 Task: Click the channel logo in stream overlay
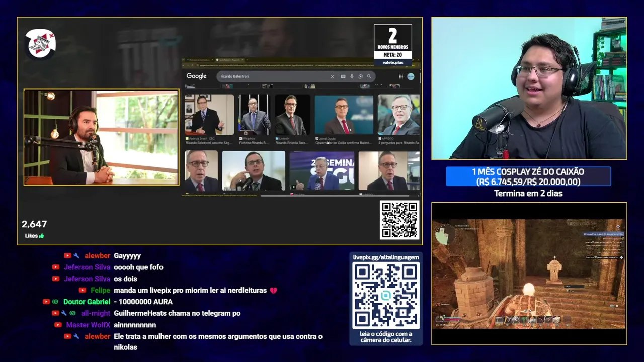point(41,43)
